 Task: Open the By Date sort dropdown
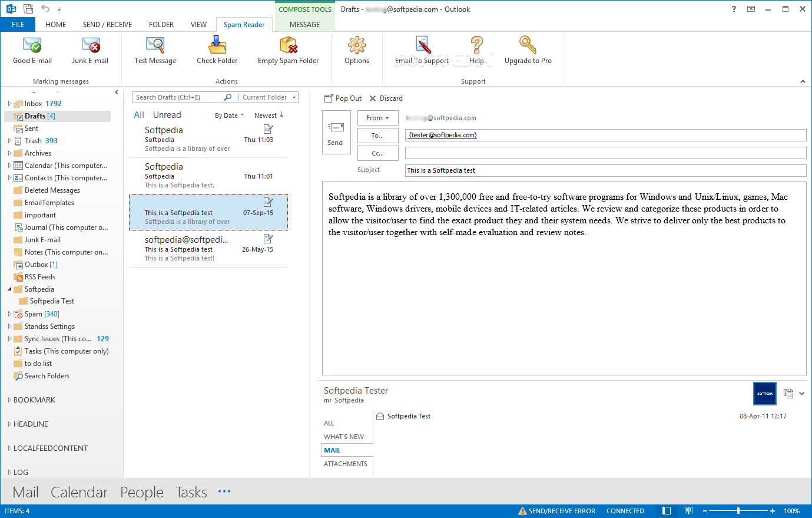229,116
